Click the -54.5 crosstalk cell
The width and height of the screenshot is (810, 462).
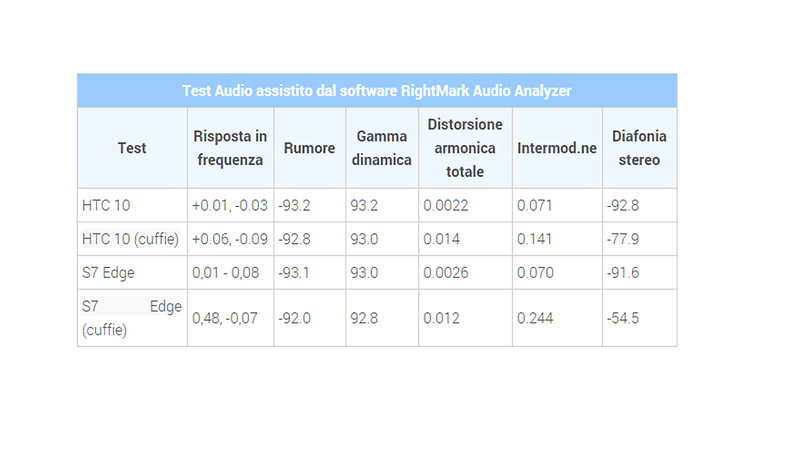coord(623,318)
